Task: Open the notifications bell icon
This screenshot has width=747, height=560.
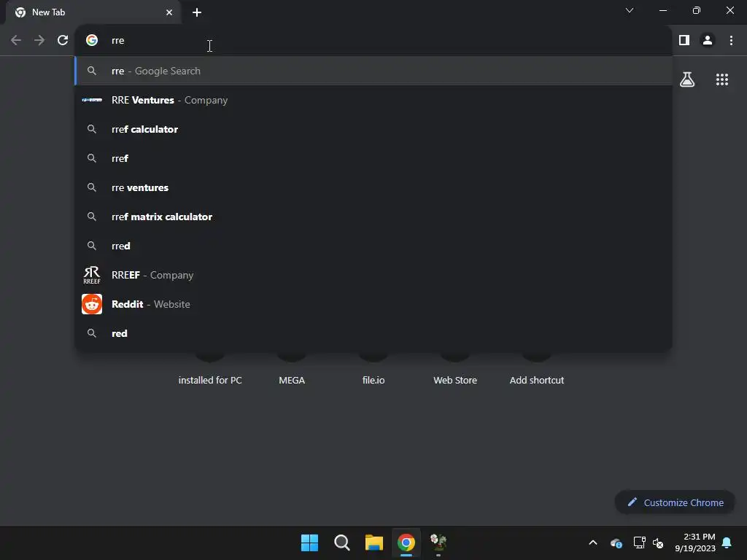Action: click(x=727, y=542)
